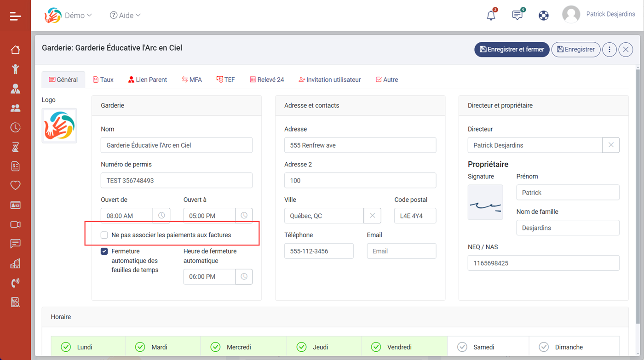This screenshot has width=644, height=360.
Task: Click the clock icon beside Ouvert de
Action: pyautogui.click(x=161, y=216)
